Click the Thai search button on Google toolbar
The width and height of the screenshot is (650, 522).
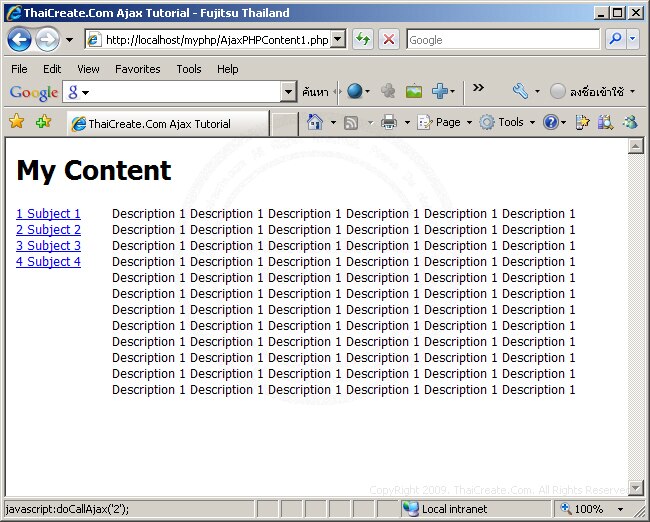tap(315, 92)
